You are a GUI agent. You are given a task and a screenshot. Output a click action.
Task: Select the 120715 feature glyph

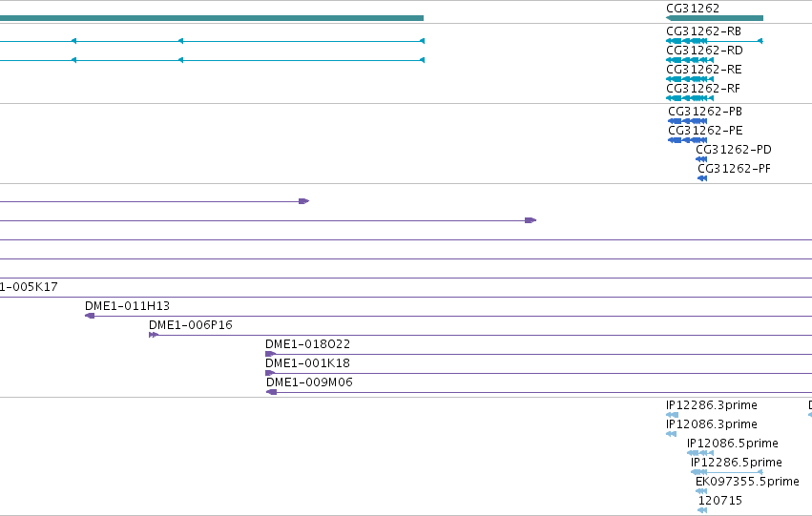tap(702, 511)
